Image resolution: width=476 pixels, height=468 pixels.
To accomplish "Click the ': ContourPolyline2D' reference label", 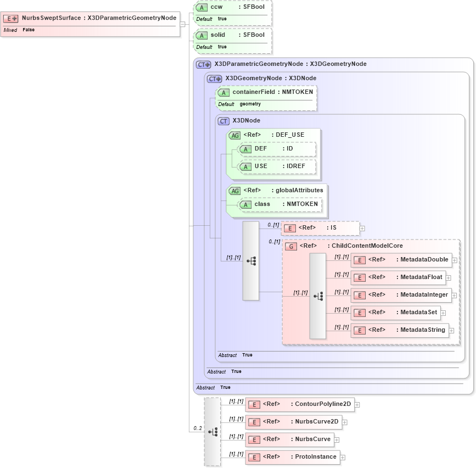I will 321,404.
